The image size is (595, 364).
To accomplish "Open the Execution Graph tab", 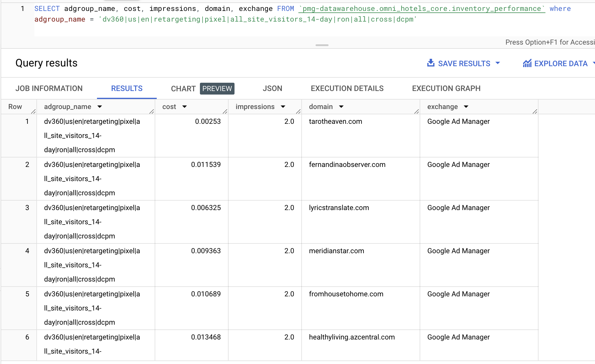I will (446, 88).
